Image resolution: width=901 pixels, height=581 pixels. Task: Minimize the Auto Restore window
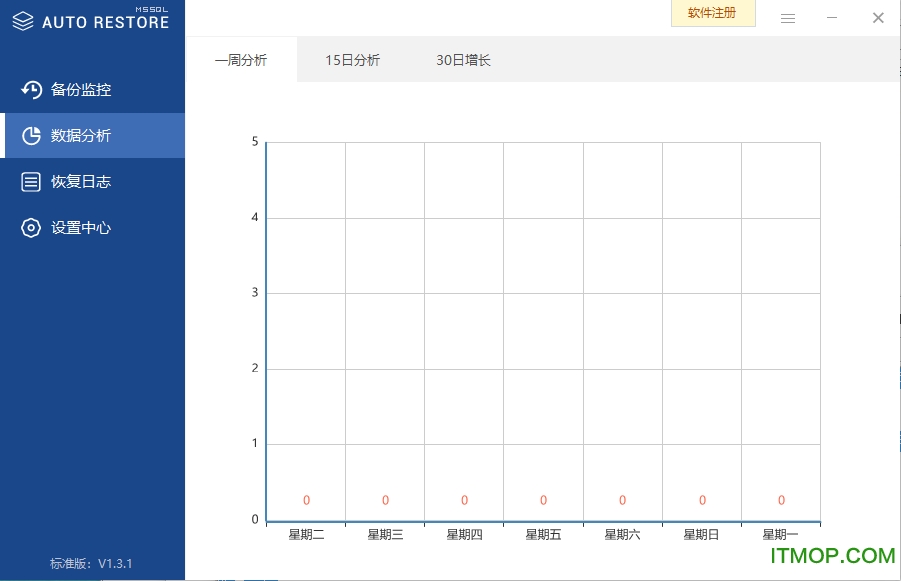coord(832,18)
